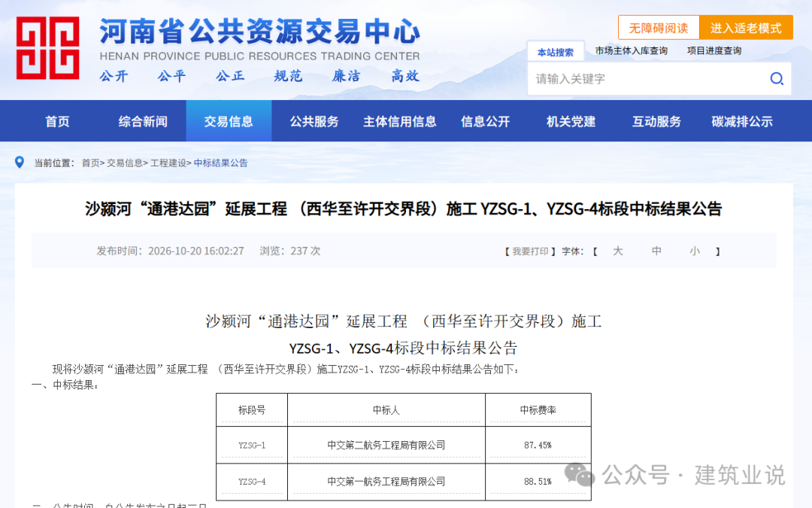The height and width of the screenshot is (508, 812).
Task: Click table header 中标费率
Action: click(538, 410)
